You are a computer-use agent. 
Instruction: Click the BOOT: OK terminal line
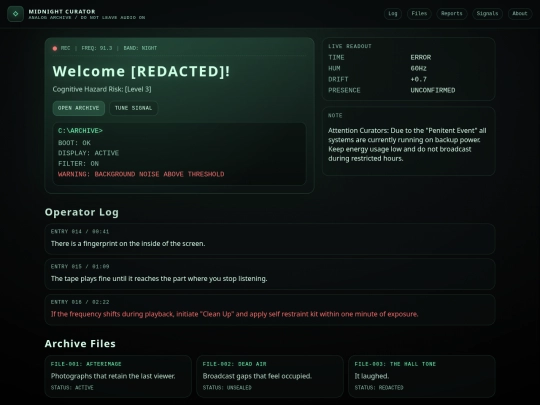[x=74, y=143]
